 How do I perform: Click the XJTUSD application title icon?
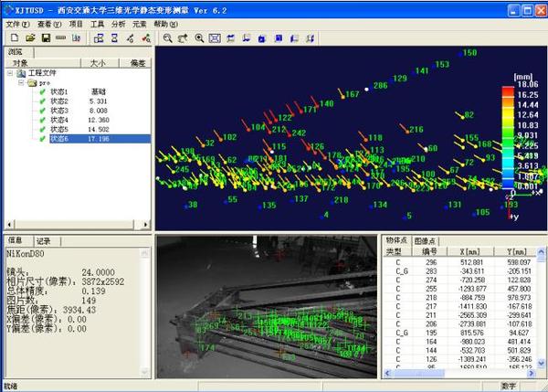pyautogui.click(x=7, y=9)
